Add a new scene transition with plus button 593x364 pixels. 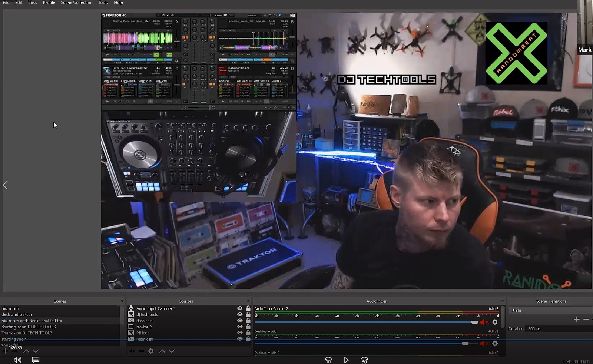pyautogui.click(x=577, y=319)
